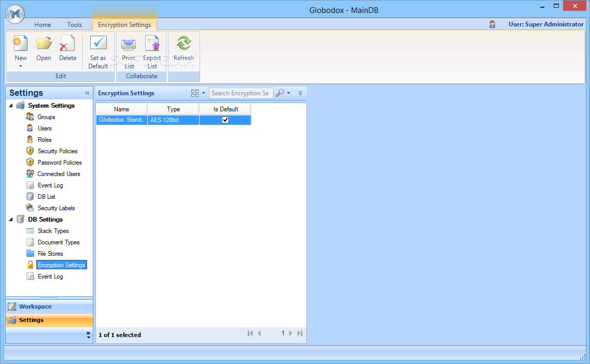
Task: Click the Groups icon in tree
Action: click(30, 117)
